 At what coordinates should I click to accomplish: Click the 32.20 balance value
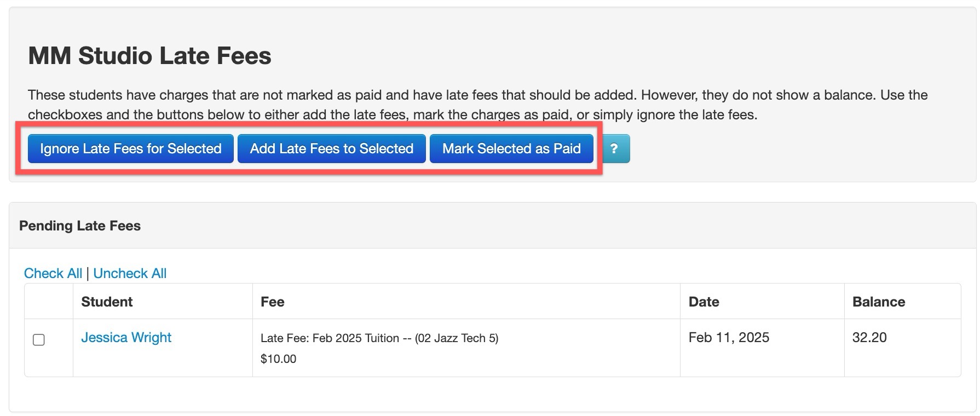click(869, 337)
